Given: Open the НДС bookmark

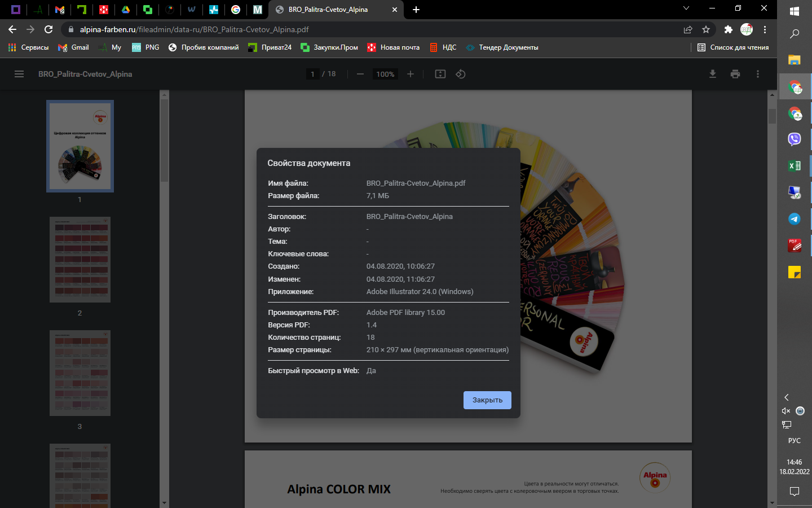Looking at the screenshot, I should click(x=443, y=47).
